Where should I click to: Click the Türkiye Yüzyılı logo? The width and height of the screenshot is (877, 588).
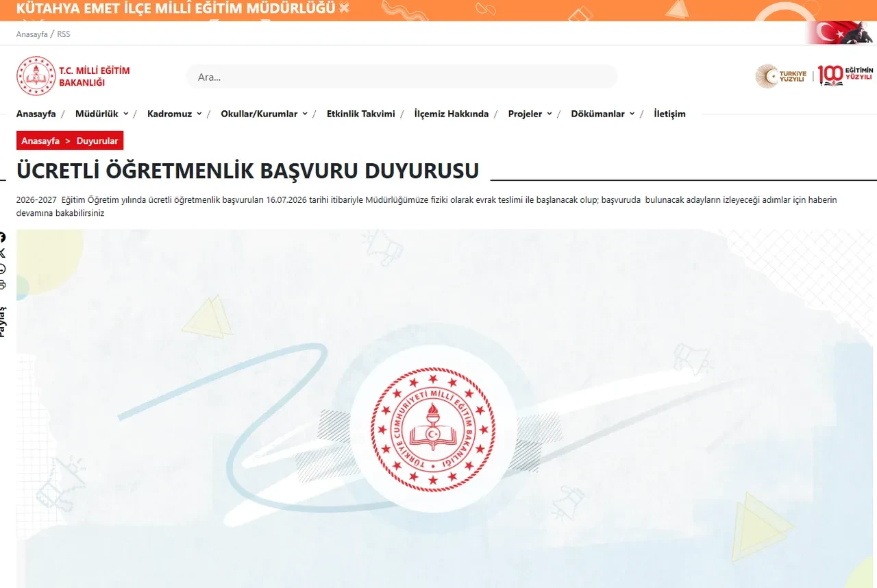click(782, 76)
